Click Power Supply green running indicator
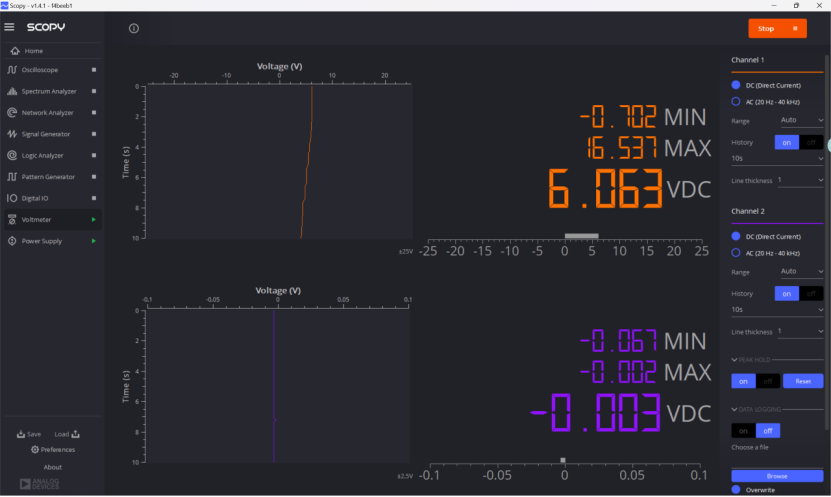The image size is (831, 497). [x=94, y=241]
